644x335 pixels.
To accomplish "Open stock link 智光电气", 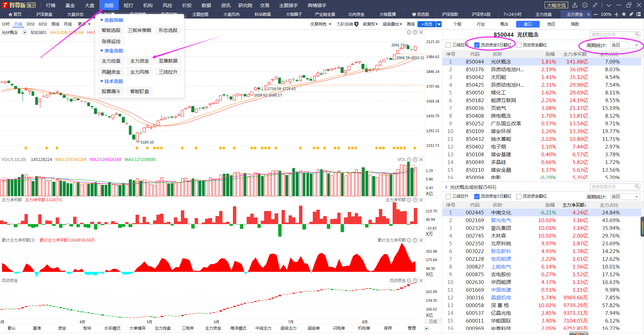I will coord(501,220).
